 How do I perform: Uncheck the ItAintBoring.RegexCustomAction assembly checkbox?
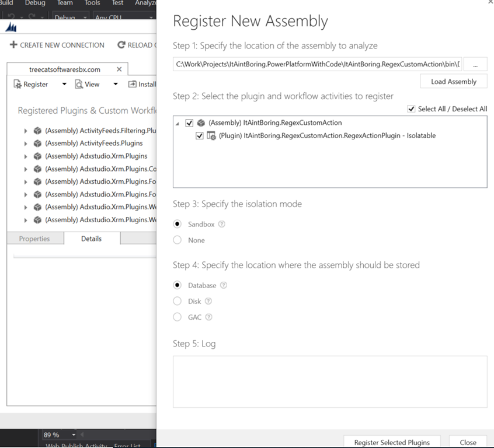coord(189,123)
